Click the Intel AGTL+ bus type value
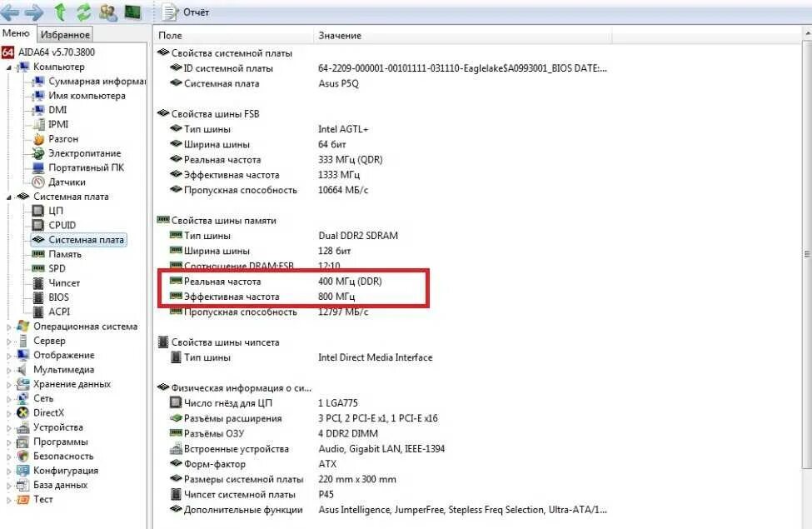 (343, 129)
